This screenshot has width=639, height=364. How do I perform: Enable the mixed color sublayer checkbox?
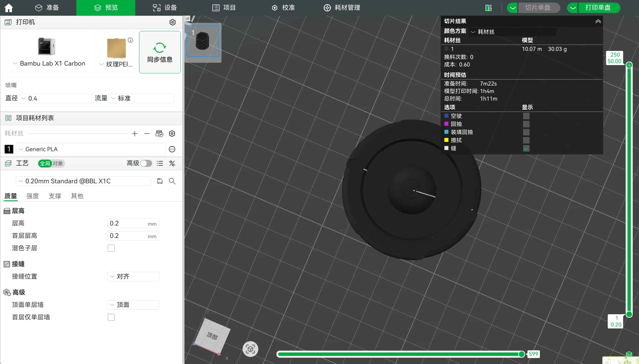point(111,248)
